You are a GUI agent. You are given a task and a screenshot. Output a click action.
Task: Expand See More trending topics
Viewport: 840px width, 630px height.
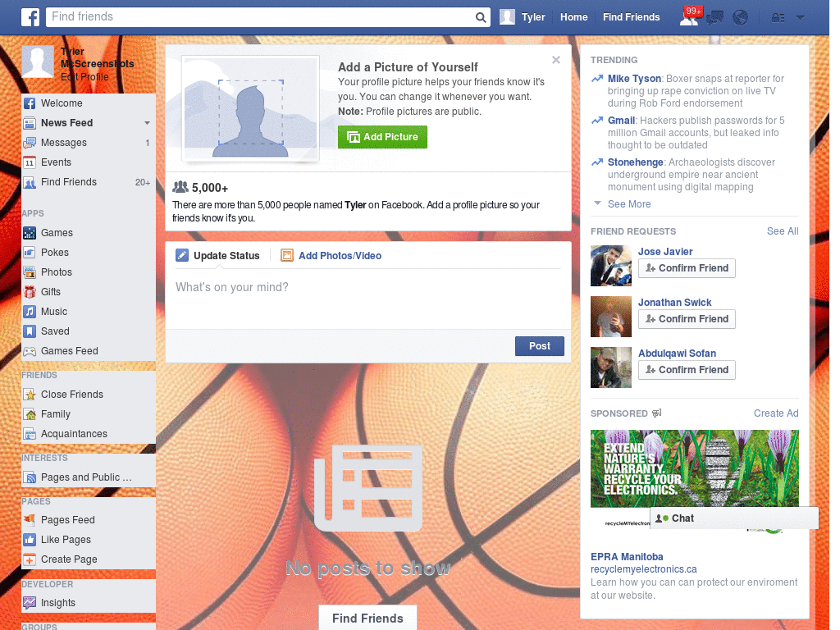pyautogui.click(x=629, y=204)
